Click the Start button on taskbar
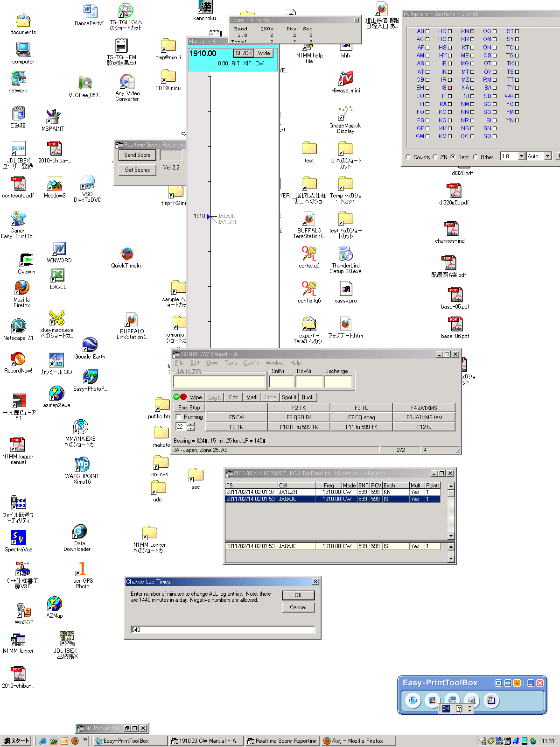 coord(16,741)
